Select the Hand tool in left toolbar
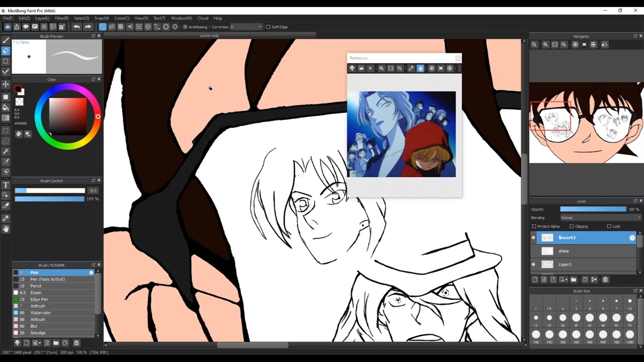Image resolution: width=644 pixels, height=362 pixels. (6, 229)
